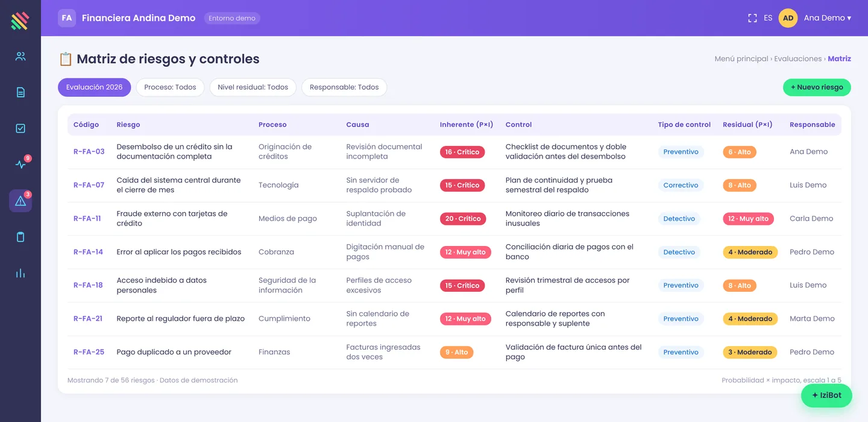Screen dimensions: 868x422
Task: Open risk code R-FA-21
Action: click(x=88, y=319)
